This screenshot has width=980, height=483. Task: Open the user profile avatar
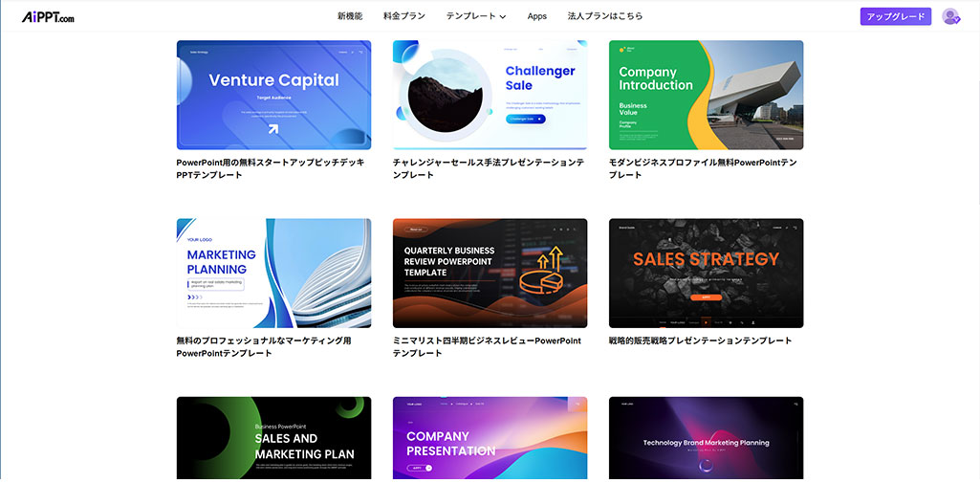(949, 16)
